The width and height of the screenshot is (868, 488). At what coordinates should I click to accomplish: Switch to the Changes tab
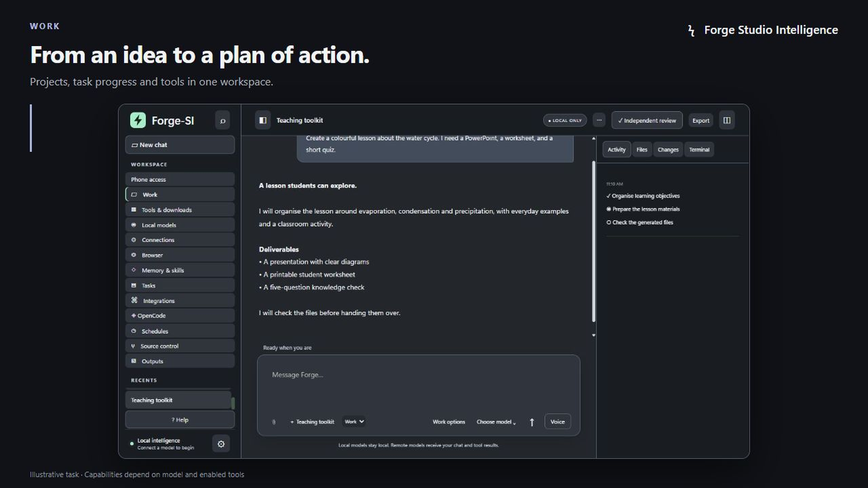point(668,150)
